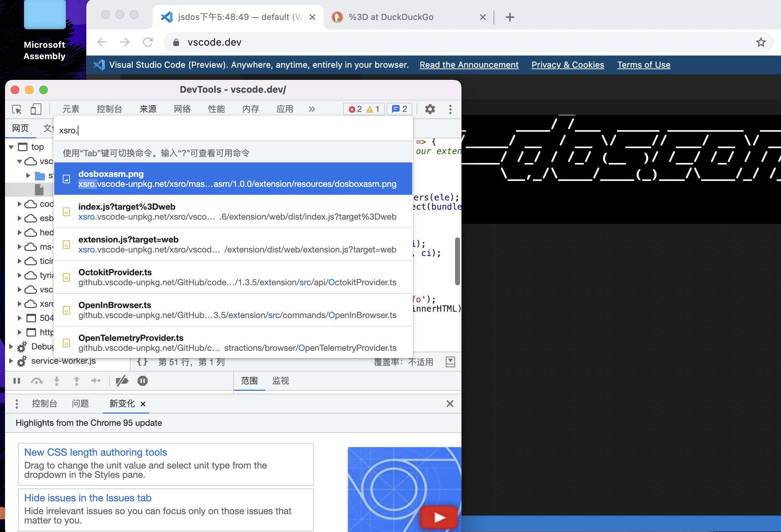
Task: Expand the service-worker.js node
Action: coord(10,361)
